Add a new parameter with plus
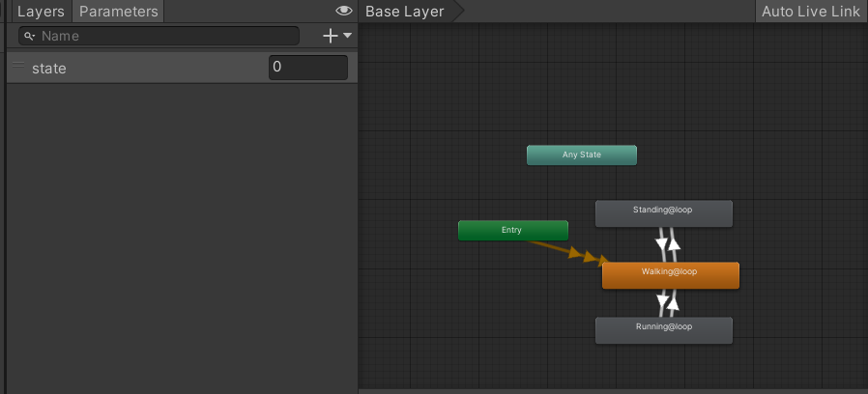This screenshot has height=394, width=868. coord(331,36)
